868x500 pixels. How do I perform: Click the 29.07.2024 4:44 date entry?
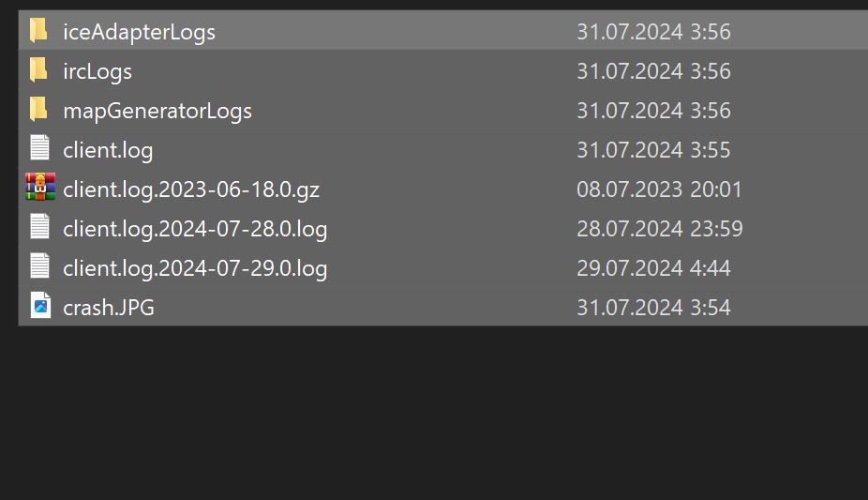click(x=653, y=268)
